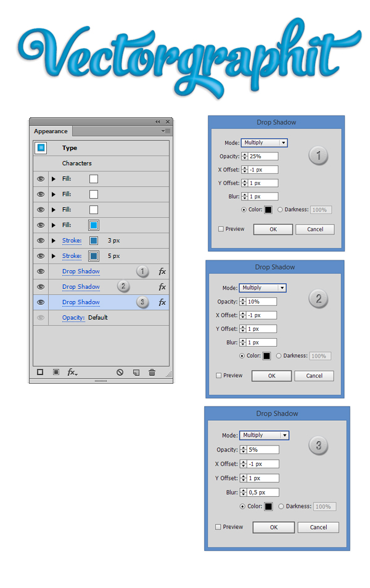The height and width of the screenshot is (588, 370).
Task: Click Opacity stepper arrows beside 10% field
Action: (243, 302)
